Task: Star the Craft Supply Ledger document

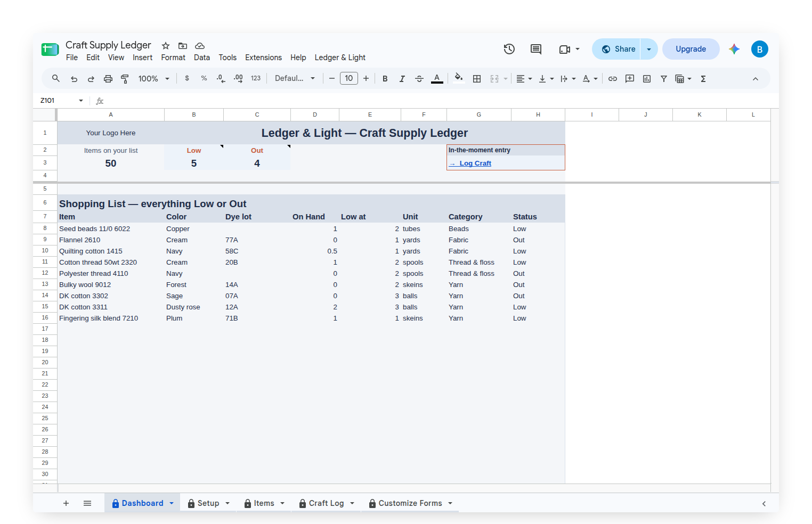Action: (x=166, y=46)
